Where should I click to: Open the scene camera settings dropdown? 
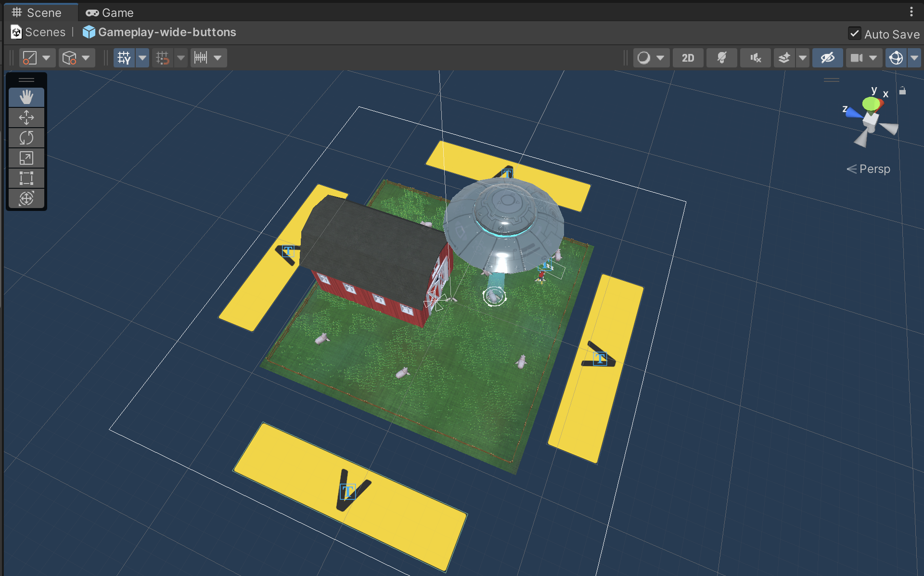873,58
